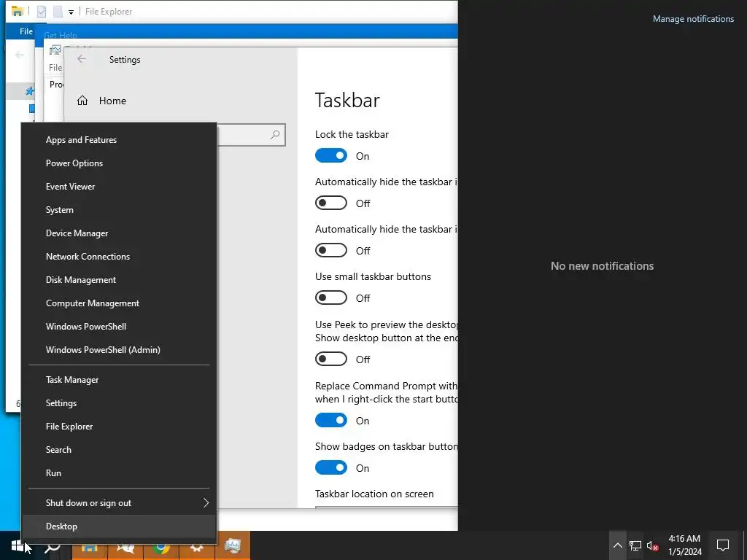Open Chrome from the taskbar

(161, 547)
